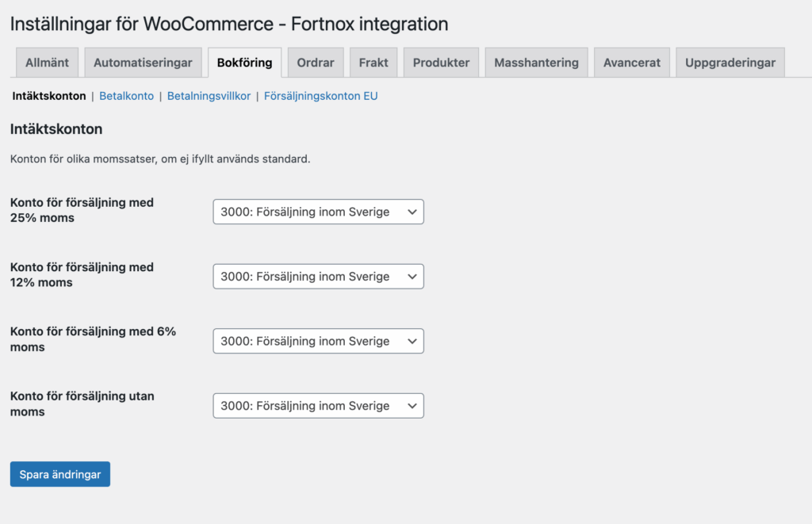Switch to the Produkter tab
The image size is (812, 524).
[x=441, y=63]
